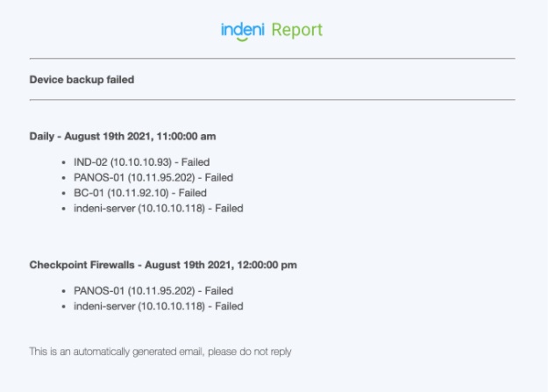
Task: Click the bullet beside Daily indeni-server entry
Action: (65, 209)
